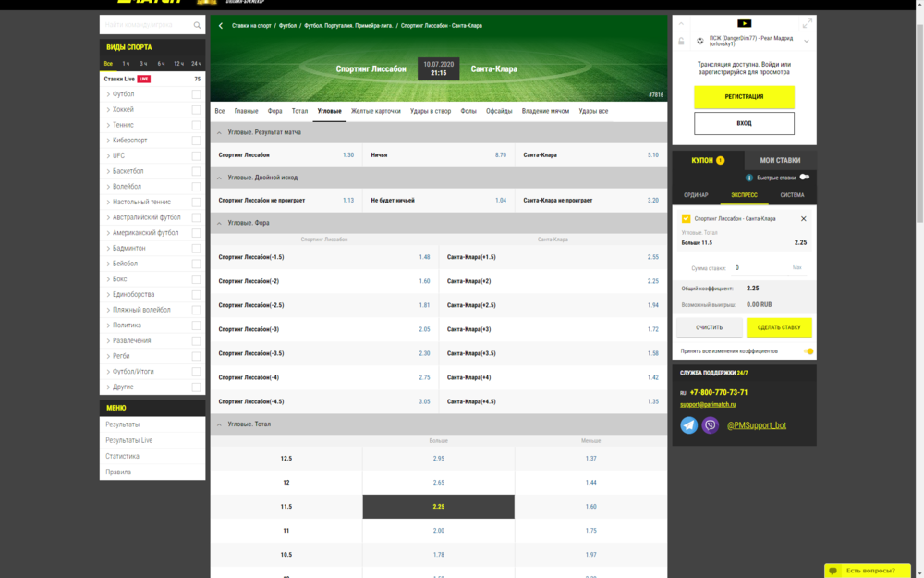Open Результаты Live in the menu
The height and width of the screenshot is (578, 924).
[128, 440]
